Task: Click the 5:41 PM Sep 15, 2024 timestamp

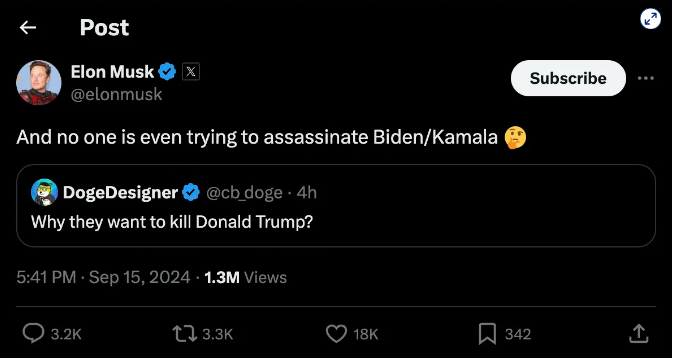Action: (x=103, y=277)
